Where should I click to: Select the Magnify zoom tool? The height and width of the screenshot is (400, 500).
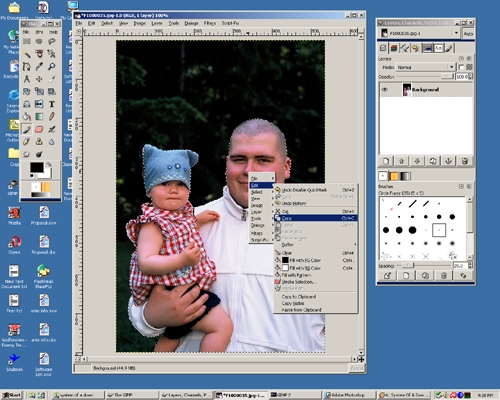point(52,66)
